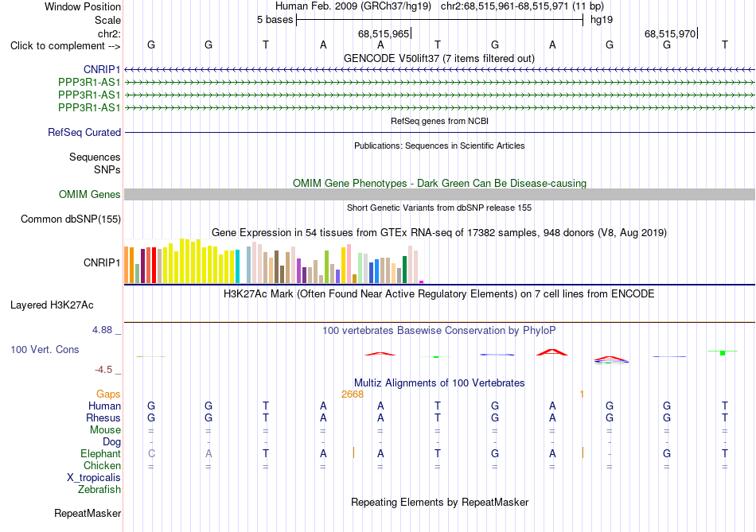Open the topmost PPP3R1-AS1 transcript label

[x=89, y=83]
